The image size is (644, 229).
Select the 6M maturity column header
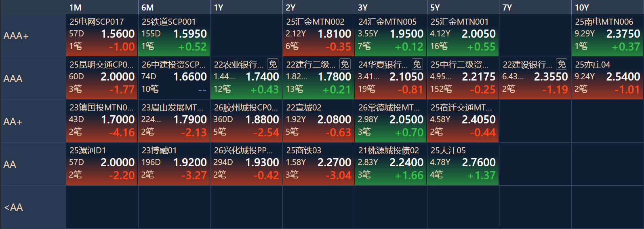pyautogui.click(x=174, y=7)
